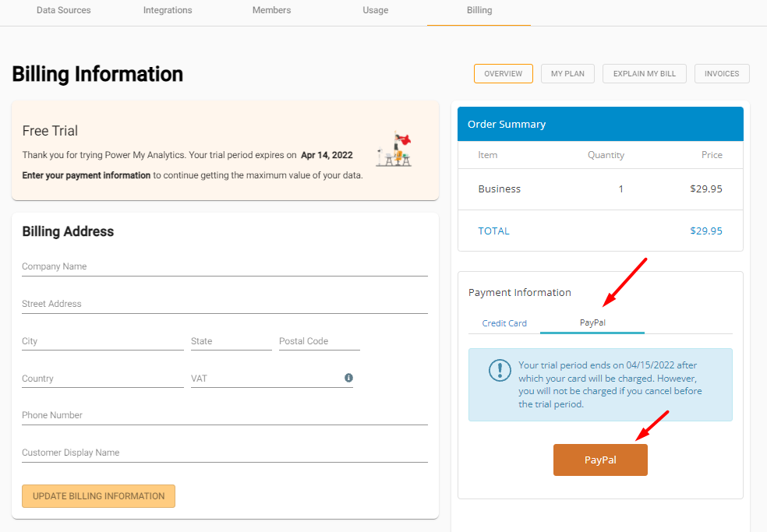Image resolution: width=767 pixels, height=532 pixels.
Task: Click the trial notice exclamation icon
Action: tap(500, 370)
